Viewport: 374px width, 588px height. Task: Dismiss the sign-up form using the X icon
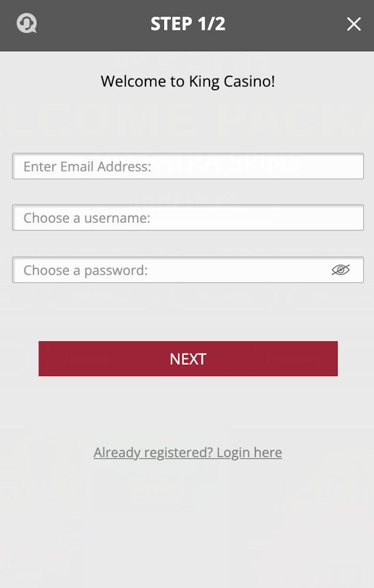(354, 24)
